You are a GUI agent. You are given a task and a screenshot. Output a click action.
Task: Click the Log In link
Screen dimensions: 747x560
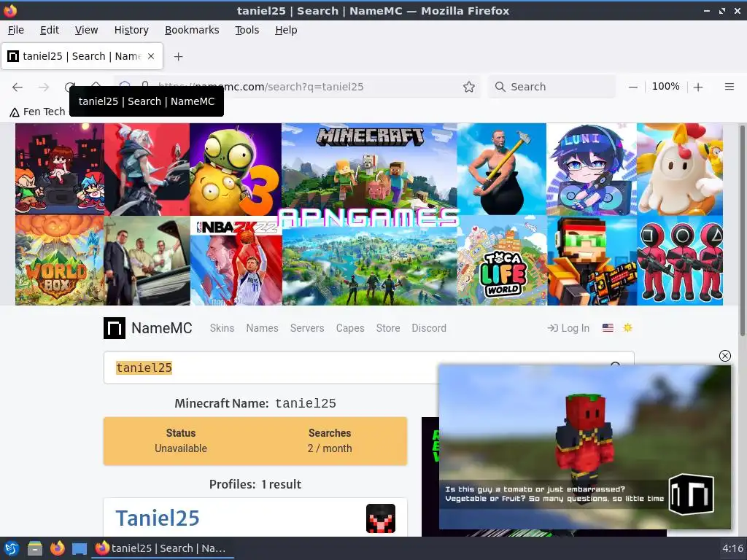568,328
